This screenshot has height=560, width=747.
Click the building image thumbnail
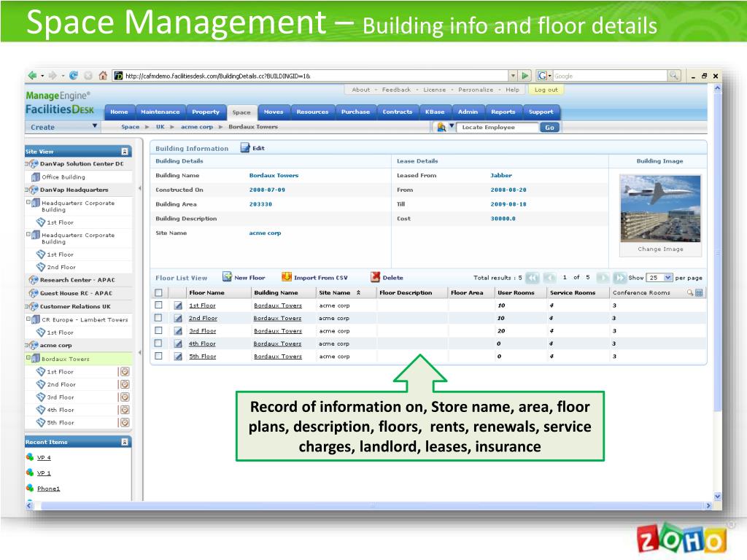(659, 209)
